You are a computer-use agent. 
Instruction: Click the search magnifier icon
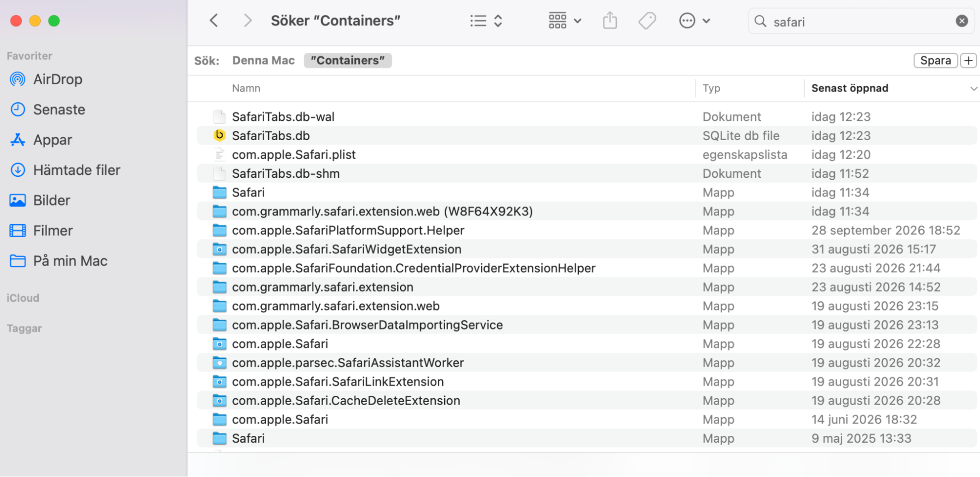coord(760,21)
